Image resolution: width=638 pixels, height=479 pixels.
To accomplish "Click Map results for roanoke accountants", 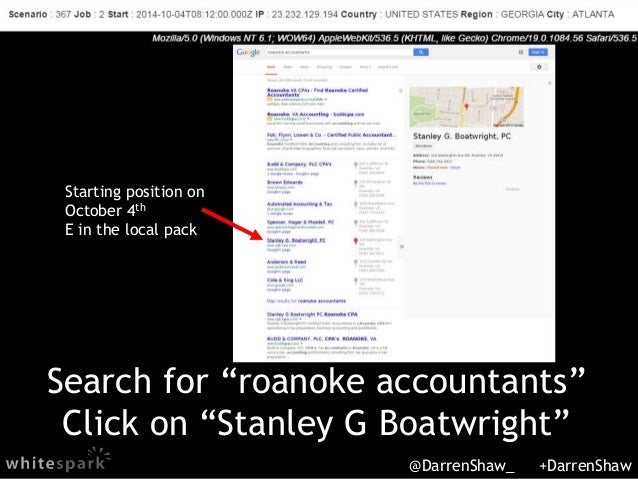I will (x=306, y=301).
